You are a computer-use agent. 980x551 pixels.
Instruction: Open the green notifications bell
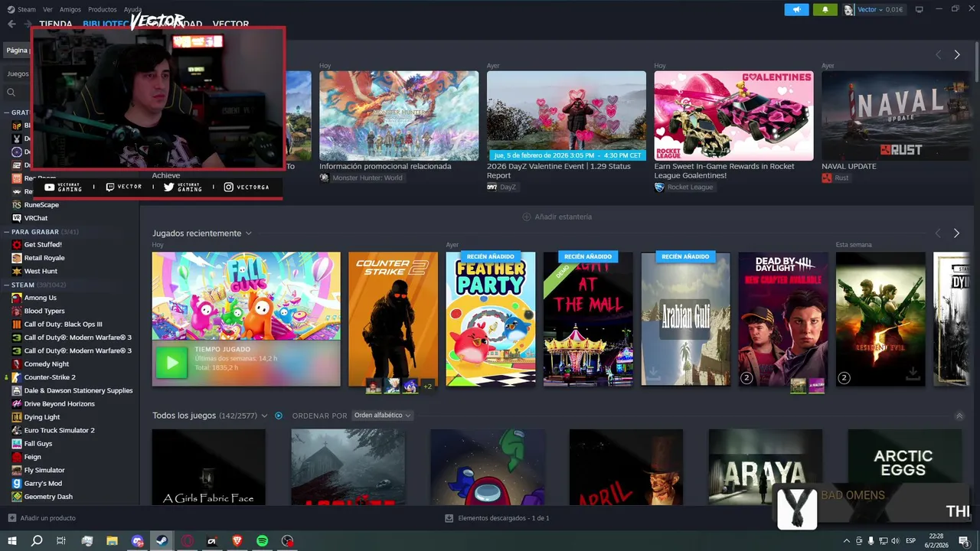pyautogui.click(x=825, y=9)
